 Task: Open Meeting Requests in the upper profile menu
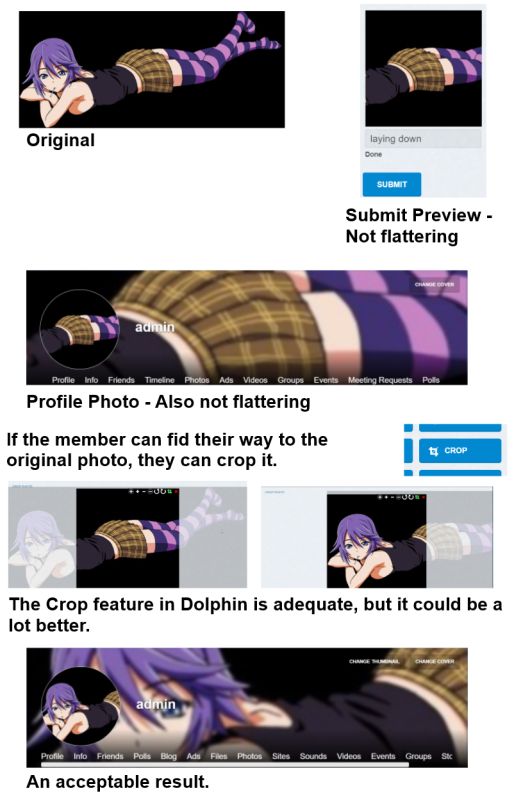pyautogui.click(x=380, y=380)
